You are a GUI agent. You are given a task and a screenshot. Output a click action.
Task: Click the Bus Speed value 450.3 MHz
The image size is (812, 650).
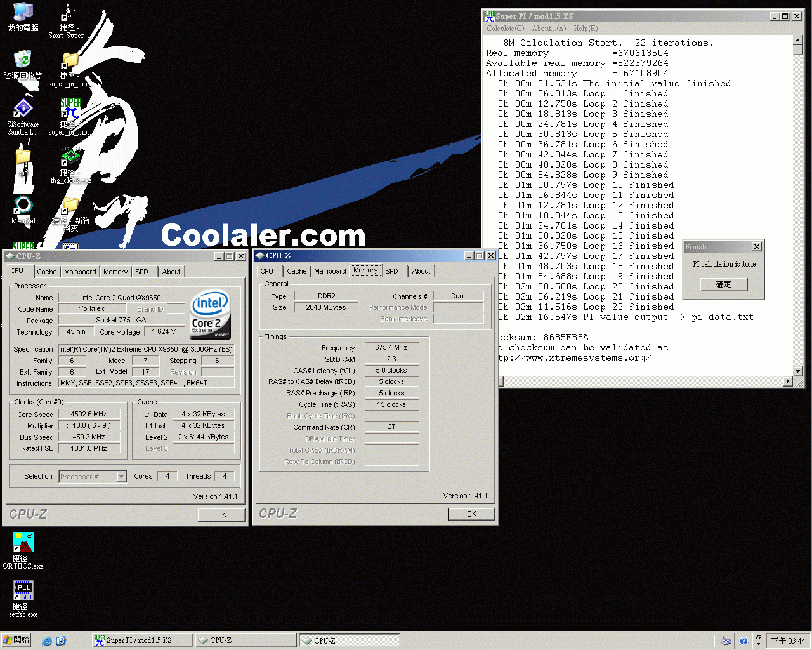89,437
